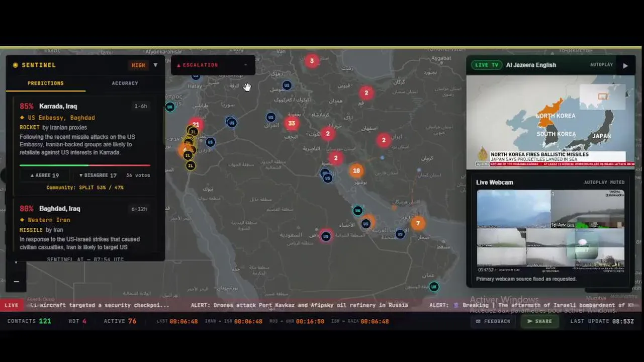This screenshot has height=362, width=644.
Task: Select the US marker near Kuwait
Action: [x=327, y=178]
